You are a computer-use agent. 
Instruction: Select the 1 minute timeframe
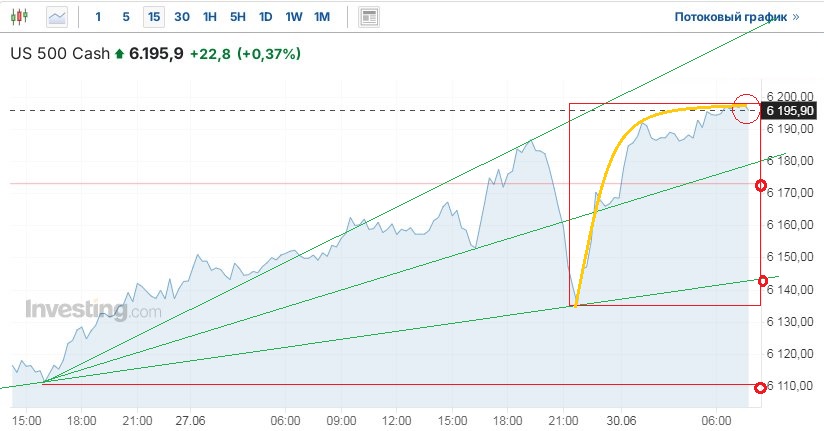[97, 17]
